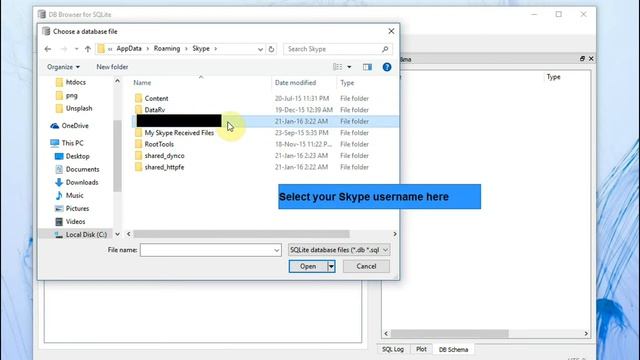Refresh the Skype folder listing
The image size is (640, 360).
[271, 49]
